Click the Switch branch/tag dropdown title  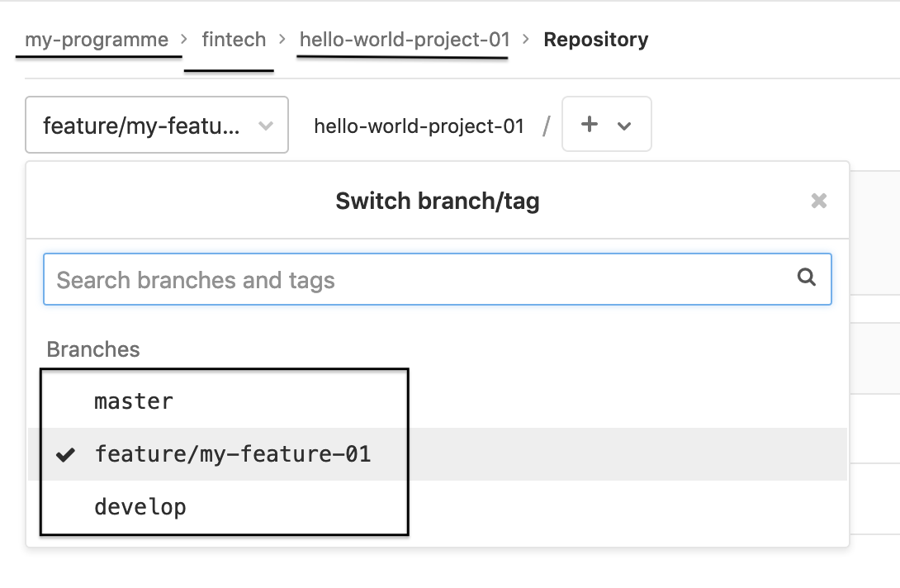tap(437, 201)
